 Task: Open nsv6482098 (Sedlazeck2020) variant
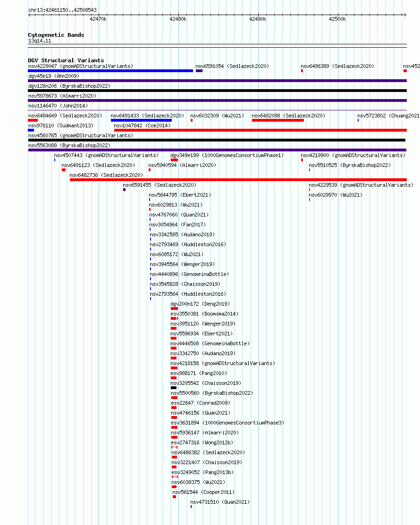point(288,116)
